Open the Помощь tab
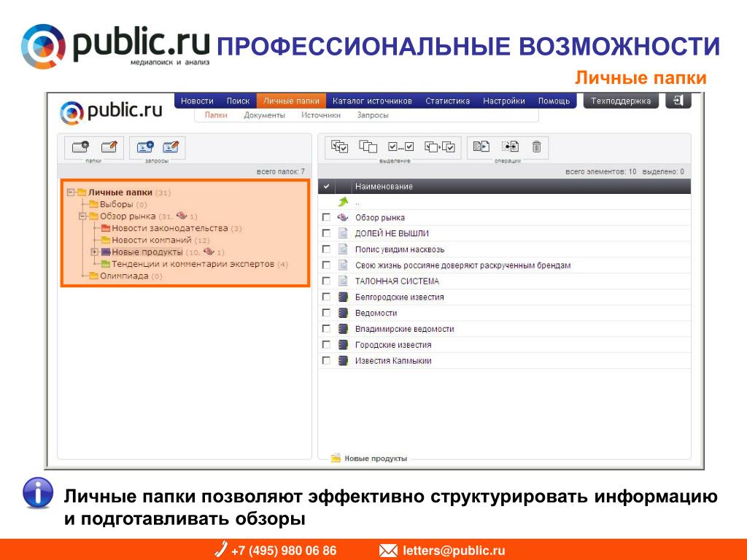Viewport: 747px width, 560px height. (554, 101)
